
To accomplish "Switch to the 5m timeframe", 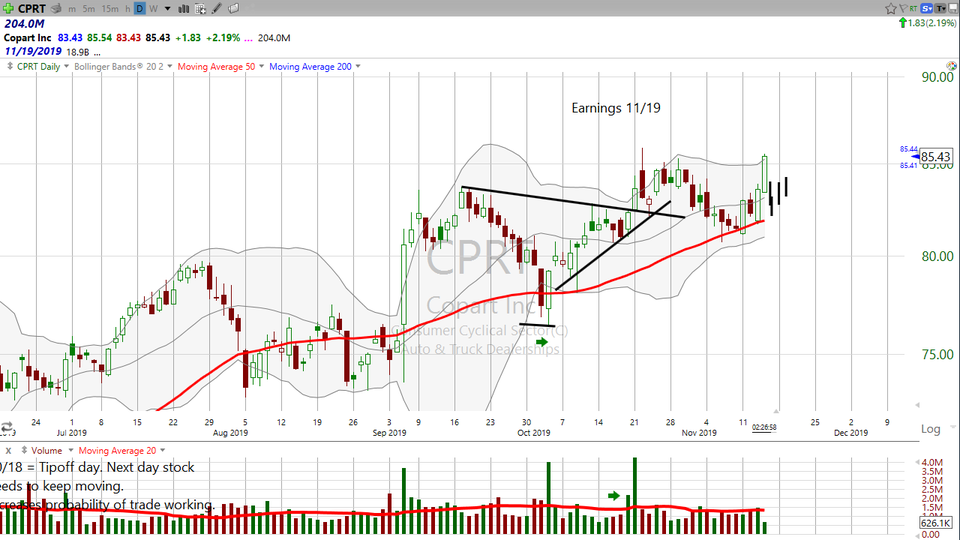I will [89, 9].
